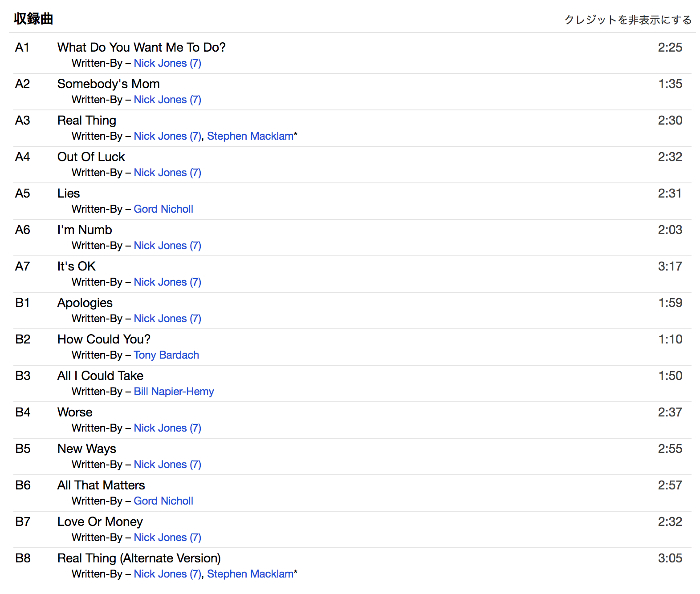
Task: Click the 収録曲 tracklist heading
Action: [x=33, y=19]
